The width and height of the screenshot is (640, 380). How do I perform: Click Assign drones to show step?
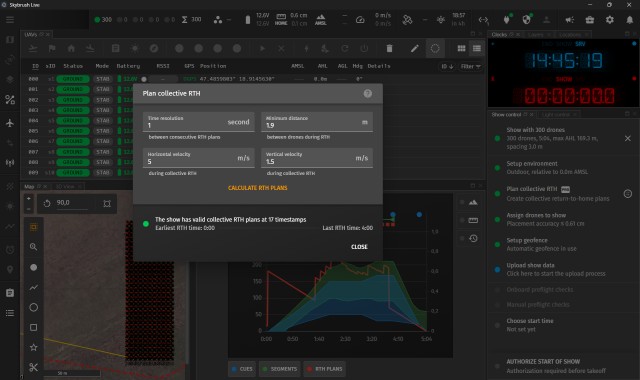pyautogui.click(x=563, y=219)
